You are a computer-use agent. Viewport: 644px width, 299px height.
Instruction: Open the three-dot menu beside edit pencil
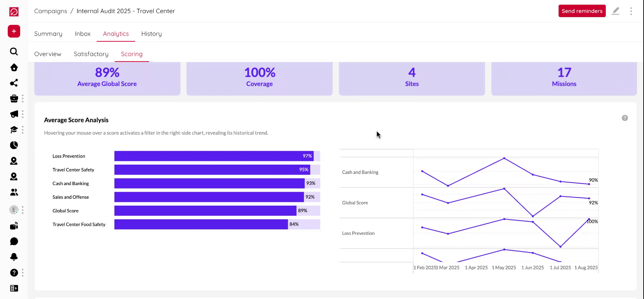(631, 11)
